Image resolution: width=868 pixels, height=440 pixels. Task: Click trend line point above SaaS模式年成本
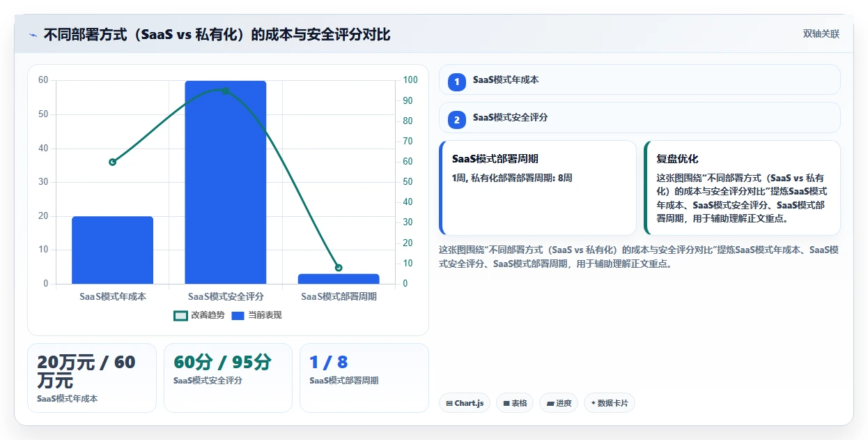[112, 162]
